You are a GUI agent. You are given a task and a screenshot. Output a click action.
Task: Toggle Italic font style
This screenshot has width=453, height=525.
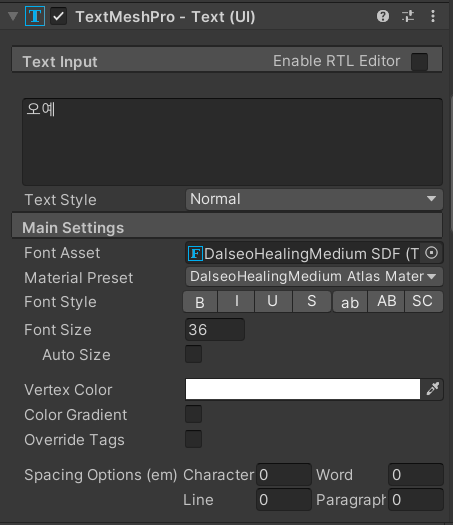[236, 302]
